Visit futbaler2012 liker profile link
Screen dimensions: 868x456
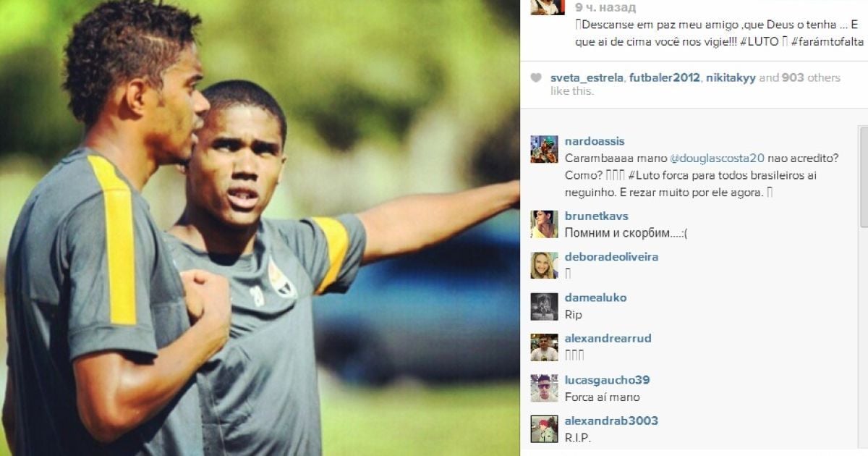pyautogui.click(x=665, y=78)
